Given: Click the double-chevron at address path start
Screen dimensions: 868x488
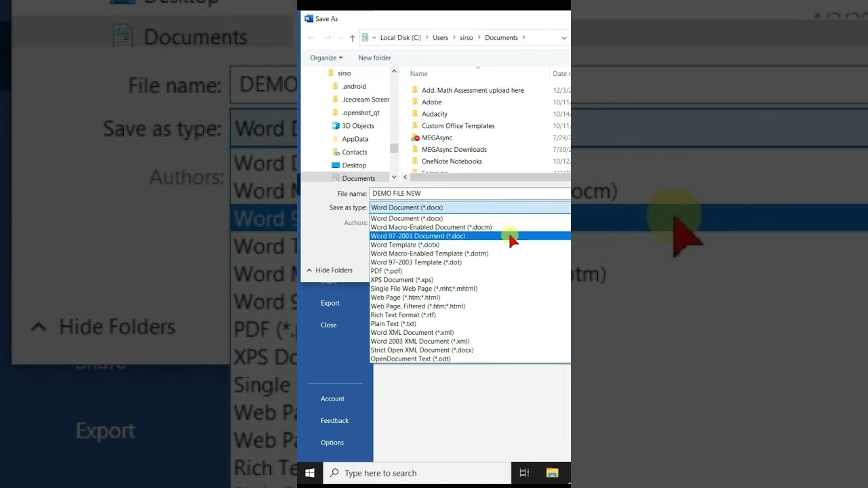Looking at the screenshot, I should coord(375,38).
